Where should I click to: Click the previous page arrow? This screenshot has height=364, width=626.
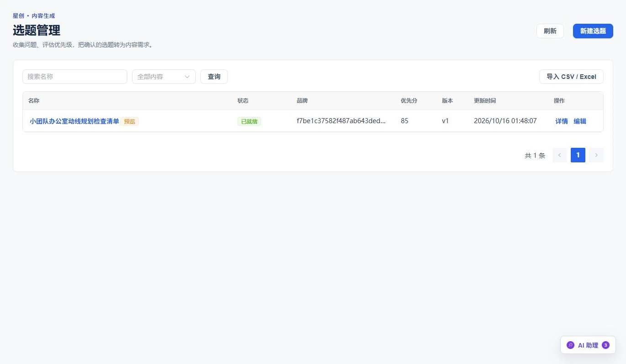(x=560, y=155)
